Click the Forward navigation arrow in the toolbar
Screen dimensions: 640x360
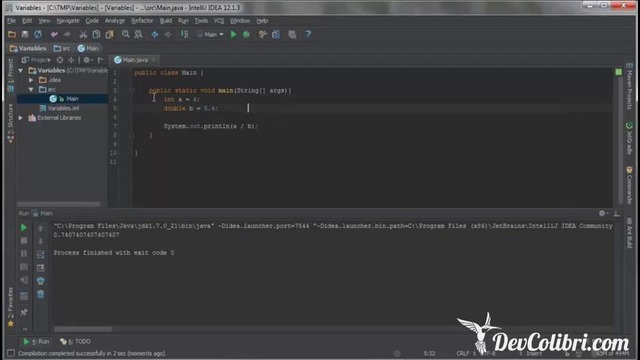point(168,35)
